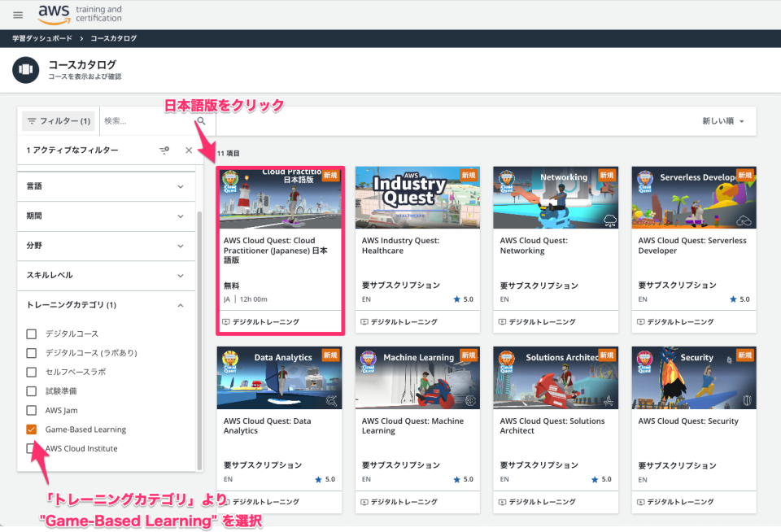The height and width of the screenshot is (532, 781).
Task: Click the digital training icon on Serverless Developer card
Action: pyautogui.click(x=640, y=322)
